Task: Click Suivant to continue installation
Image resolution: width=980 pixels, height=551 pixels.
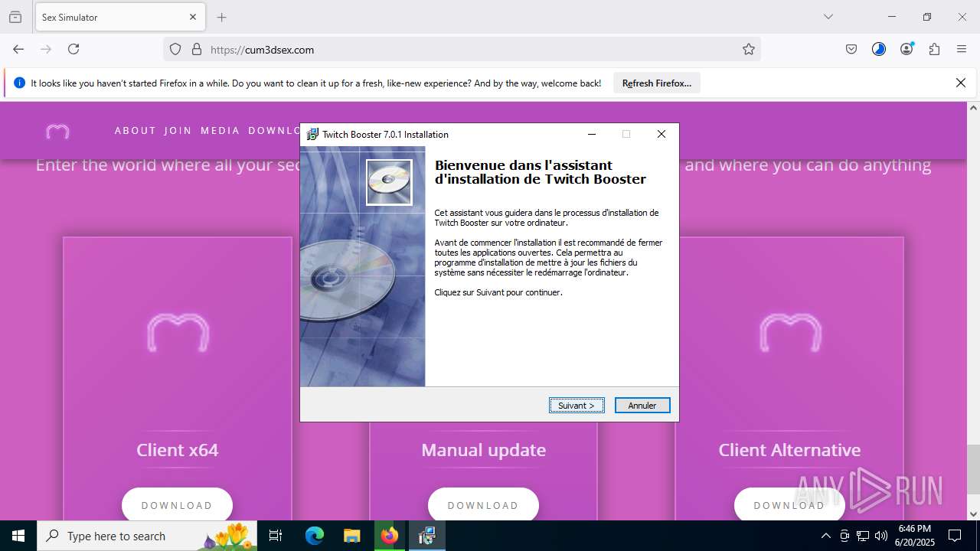Action: click(577, 406)
